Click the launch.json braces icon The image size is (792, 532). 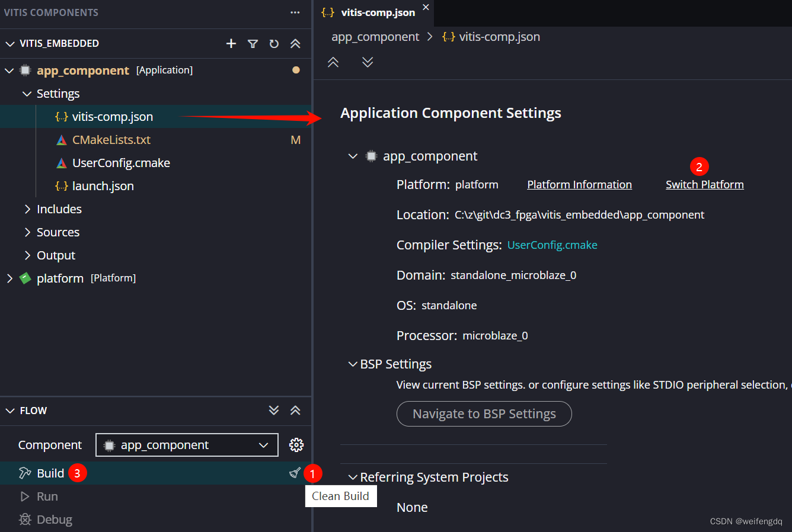click(62, 186)
